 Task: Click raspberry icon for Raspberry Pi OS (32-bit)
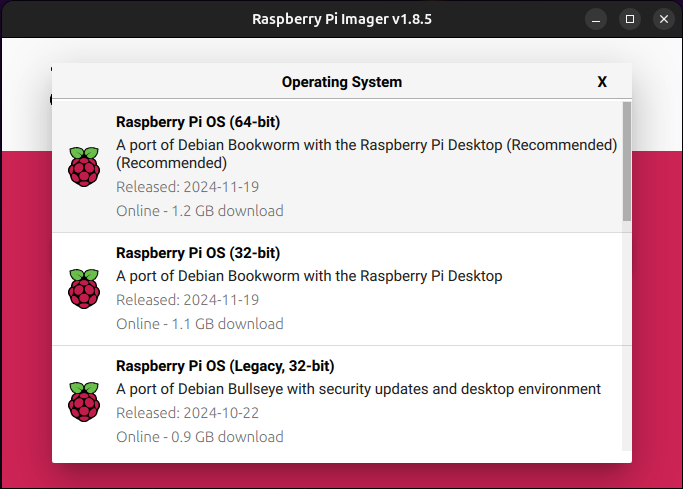[84, 289]
